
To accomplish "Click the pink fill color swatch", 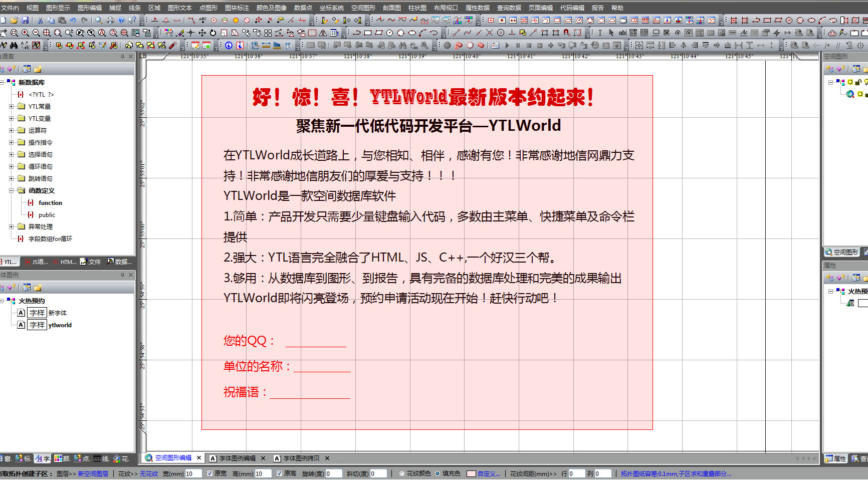I will [471, 473].
